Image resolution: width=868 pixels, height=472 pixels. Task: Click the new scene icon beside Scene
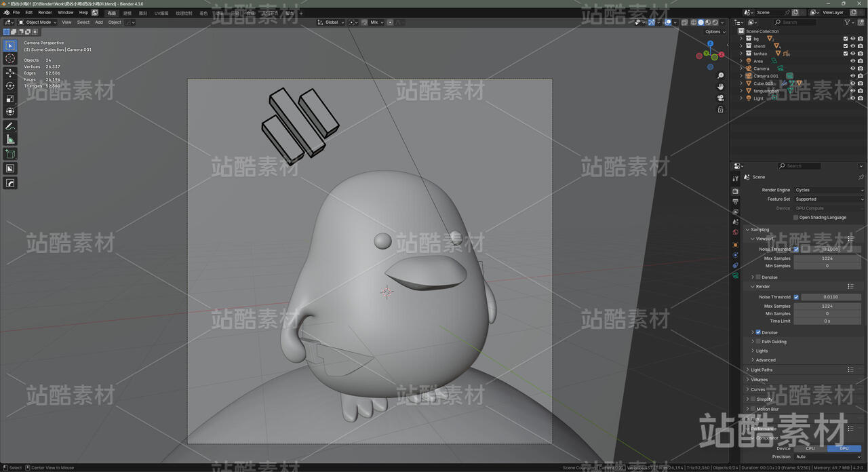[x=796, y=12]
